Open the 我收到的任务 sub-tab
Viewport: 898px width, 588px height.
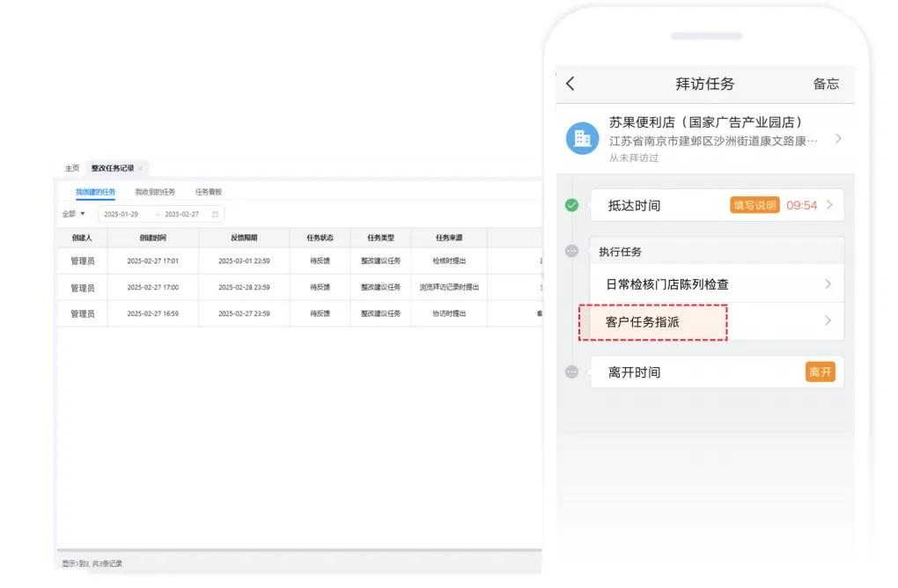pos(154,192)
